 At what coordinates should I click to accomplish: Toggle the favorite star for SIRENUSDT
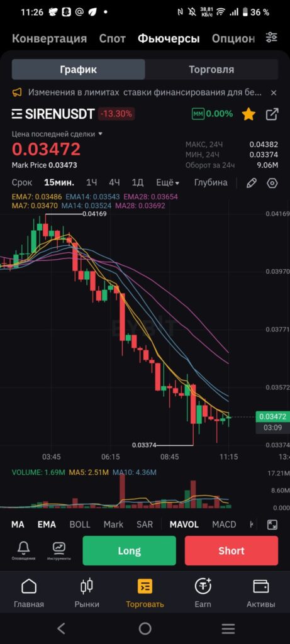click(248, 114)
